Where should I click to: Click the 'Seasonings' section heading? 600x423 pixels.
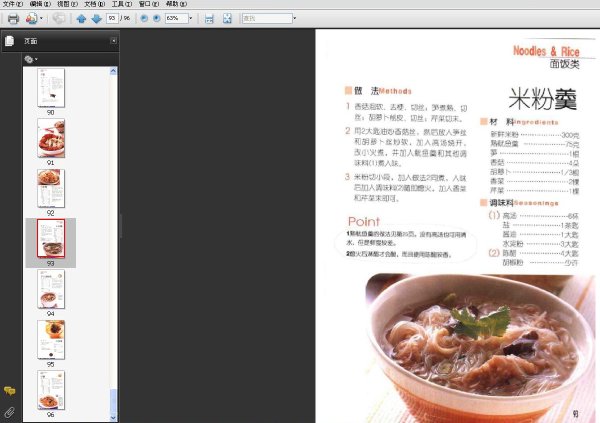click(x=536, y=203)
